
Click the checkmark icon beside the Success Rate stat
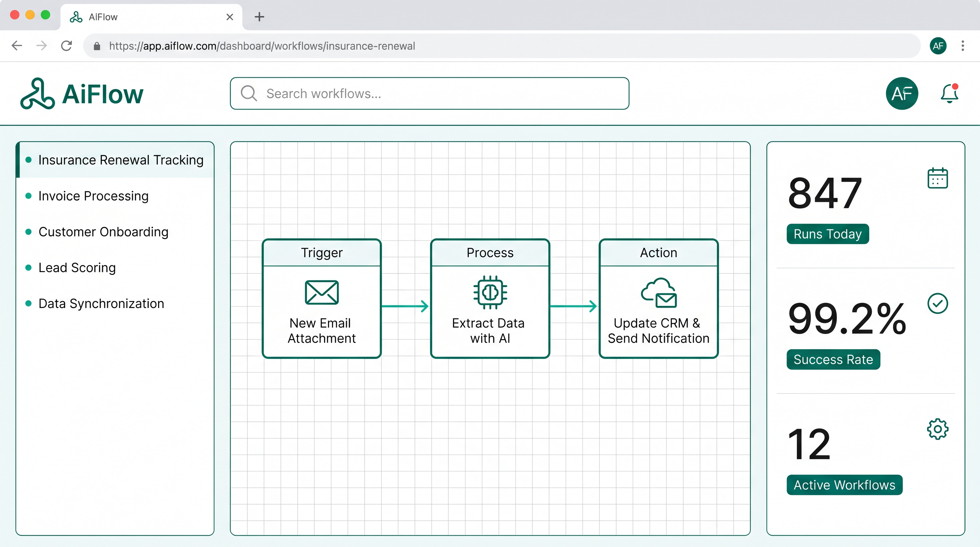937,303
